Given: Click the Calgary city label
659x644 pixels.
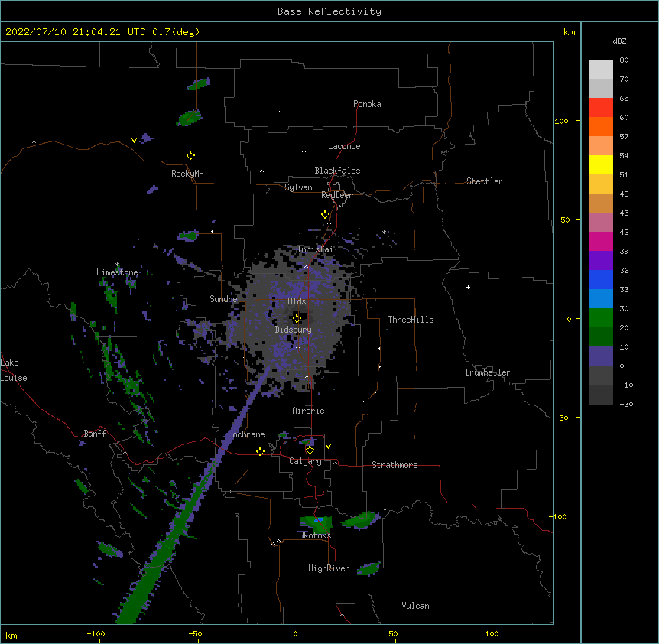Looking at the screenshot, I should tap(305, 461).
